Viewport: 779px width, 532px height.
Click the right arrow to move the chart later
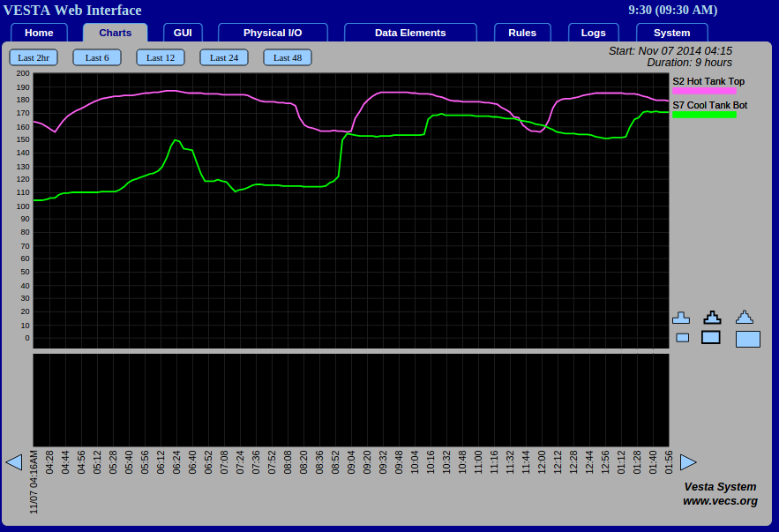click(x=688, y=462)
